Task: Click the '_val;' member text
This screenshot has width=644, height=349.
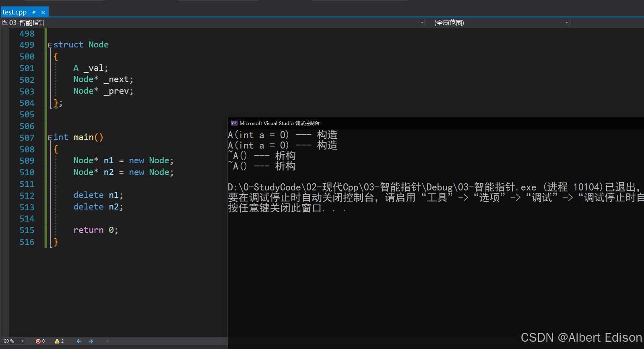Action: [x=96, y=68]
